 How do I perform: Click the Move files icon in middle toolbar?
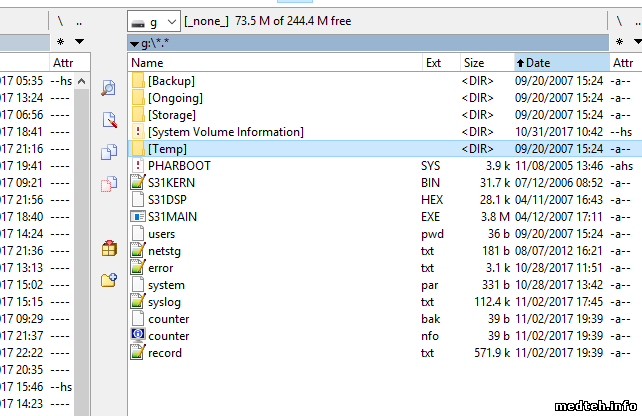click(x=109, y=184)
